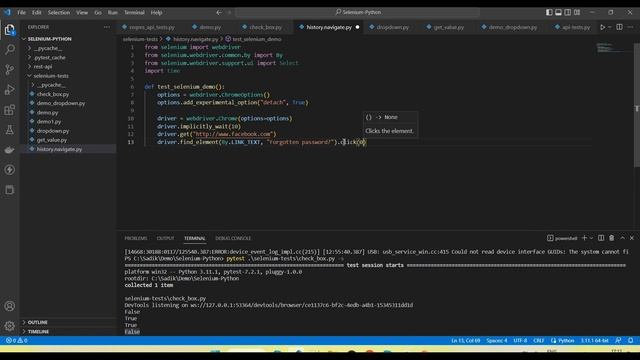Click the Selenium-Python command center search box

(x=358, y=12)
